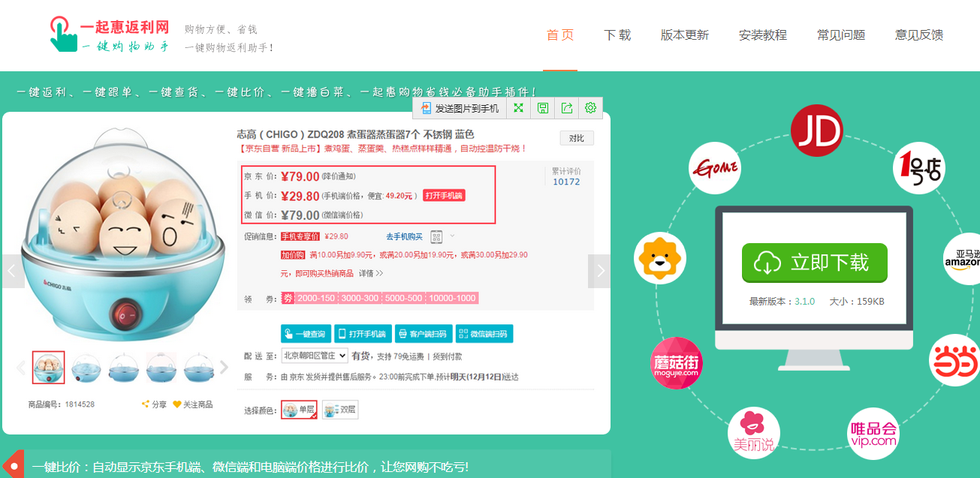Select the first egg cooker thumbnail

(x=49, y=368)
